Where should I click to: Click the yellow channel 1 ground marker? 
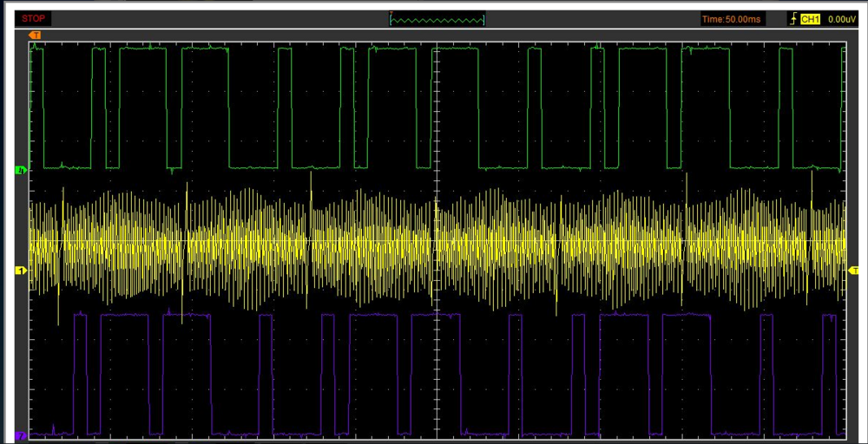point(22,271)
